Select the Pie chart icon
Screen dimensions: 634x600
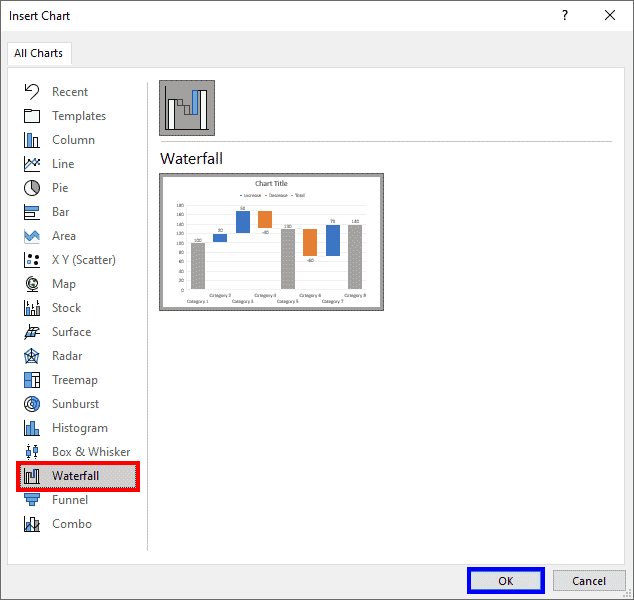click(32, 188)
